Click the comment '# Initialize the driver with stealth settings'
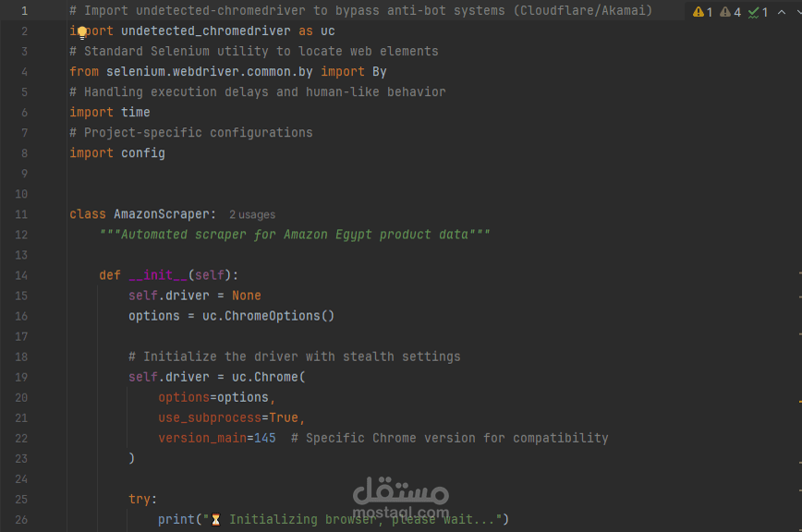Screen dimensions: 802x532 click(x=295, y=357)
